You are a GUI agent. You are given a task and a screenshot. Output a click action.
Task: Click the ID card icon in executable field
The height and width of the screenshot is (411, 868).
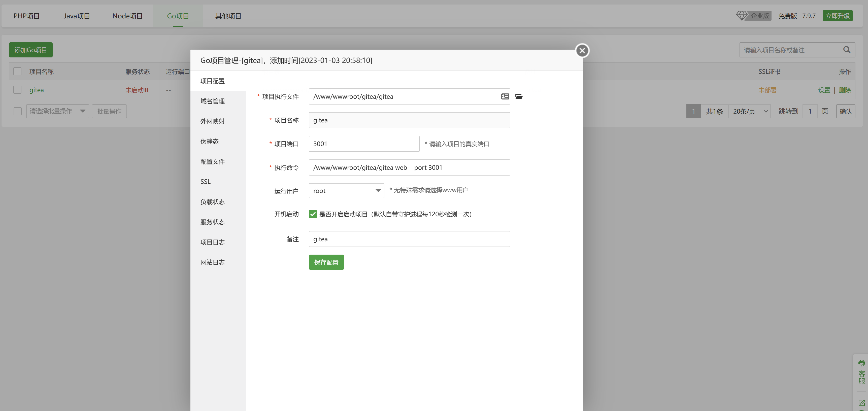coord(505,97)
